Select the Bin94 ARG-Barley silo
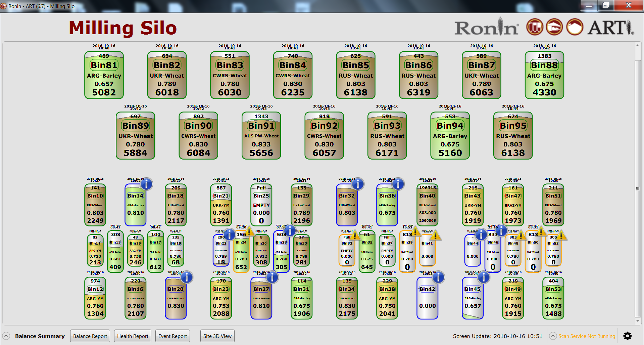 [x=450, y=135]
